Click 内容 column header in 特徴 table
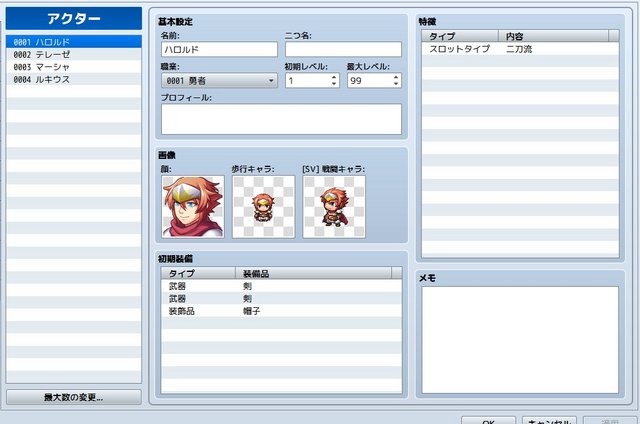 (553, 36)
